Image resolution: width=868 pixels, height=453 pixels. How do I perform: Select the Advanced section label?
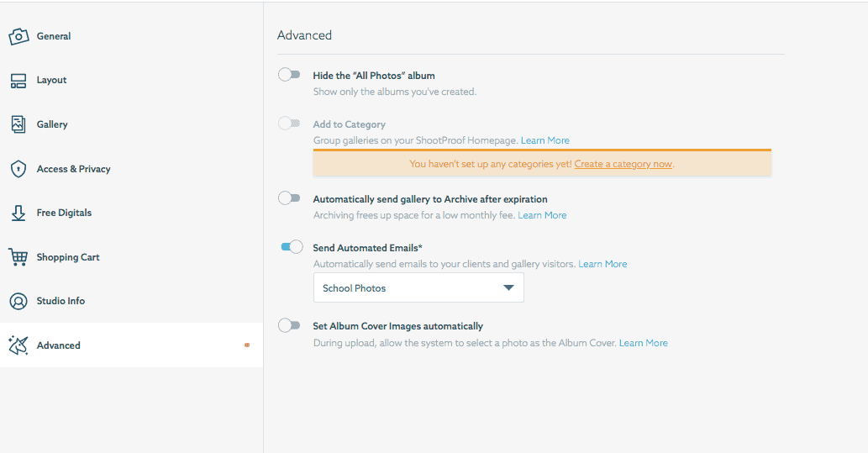pos(59,345)
